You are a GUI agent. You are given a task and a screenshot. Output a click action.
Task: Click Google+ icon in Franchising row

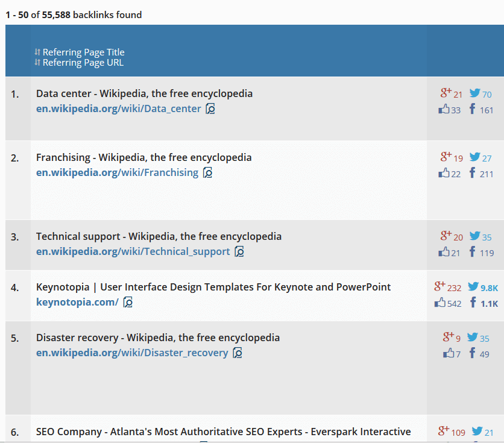[x=446, y=157]
